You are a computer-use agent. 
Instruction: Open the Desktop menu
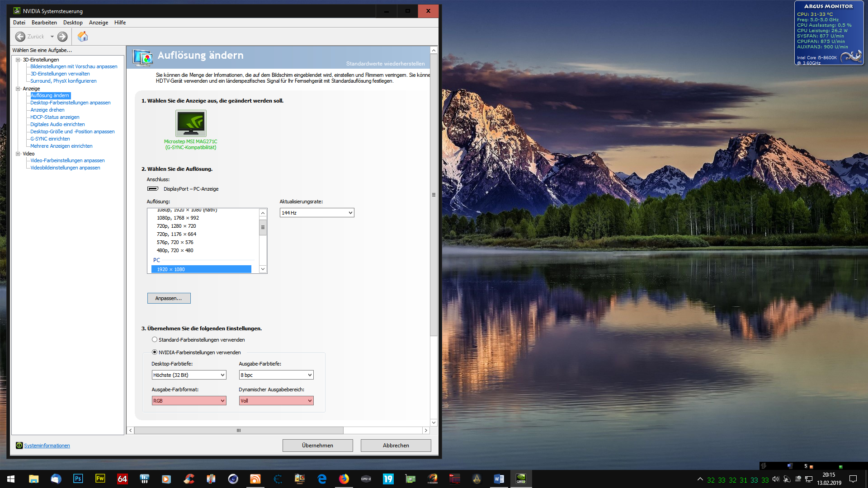[x=73, y=23]
